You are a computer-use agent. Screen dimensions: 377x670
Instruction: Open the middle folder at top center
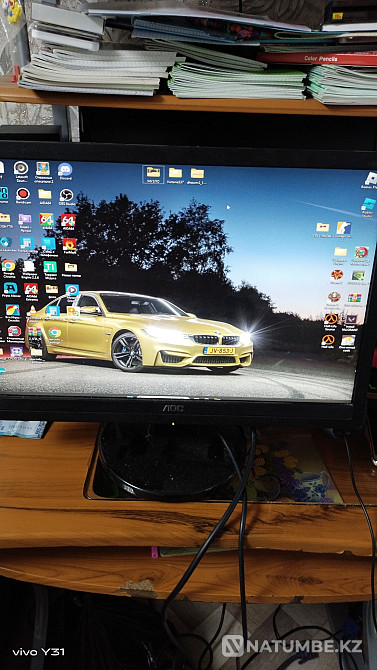pos(175,175)
